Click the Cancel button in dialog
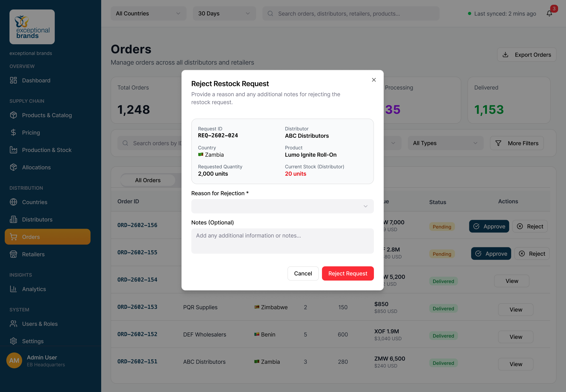566x392 pixels. tap(303, 273)
